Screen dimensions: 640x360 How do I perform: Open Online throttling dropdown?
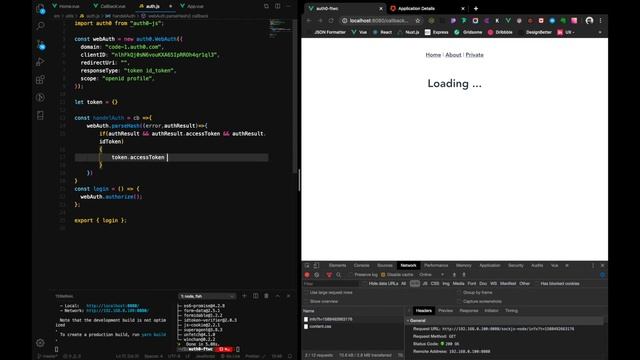point(431,275)
